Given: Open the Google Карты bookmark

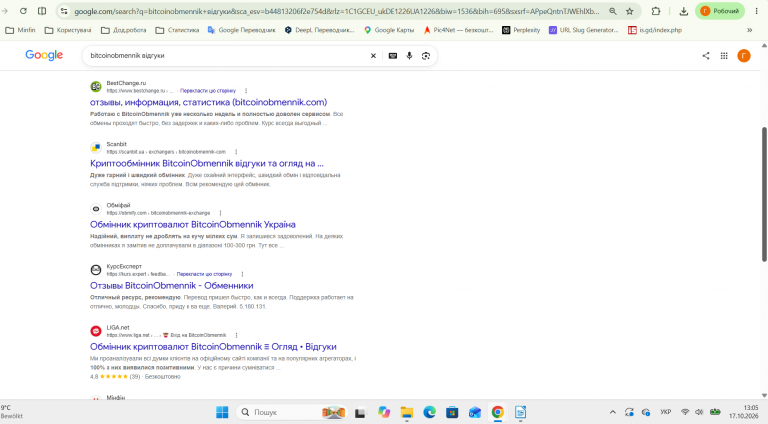Looking at the screenshot, I should click(389, 30).
